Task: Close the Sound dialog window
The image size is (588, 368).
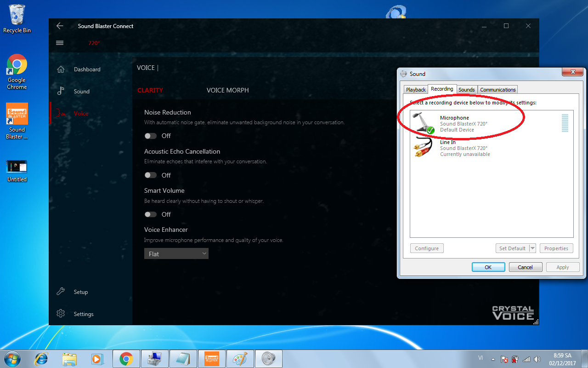Action: [573, 72]
